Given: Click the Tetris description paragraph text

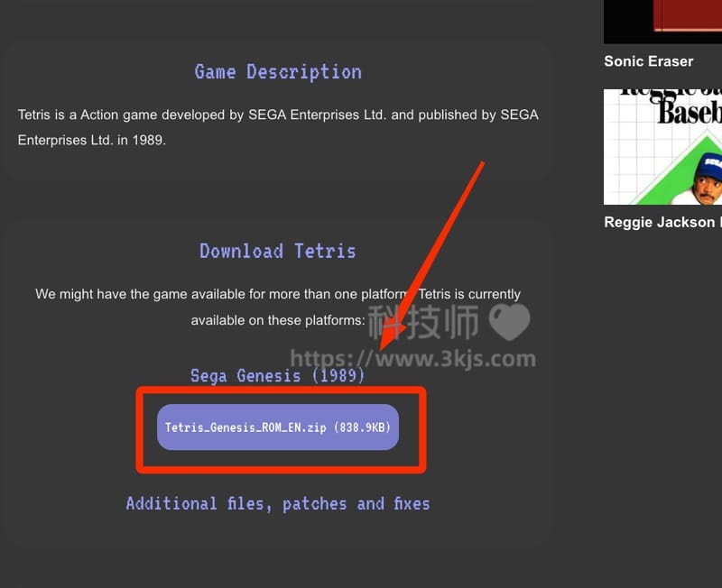Looking at the screenshot, I should [278, 127].
